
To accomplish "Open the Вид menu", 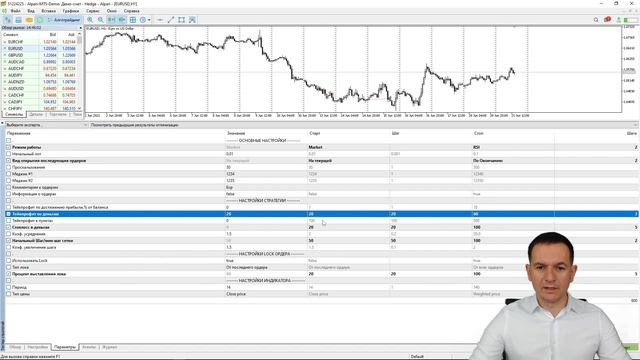I will coord(31,11).
